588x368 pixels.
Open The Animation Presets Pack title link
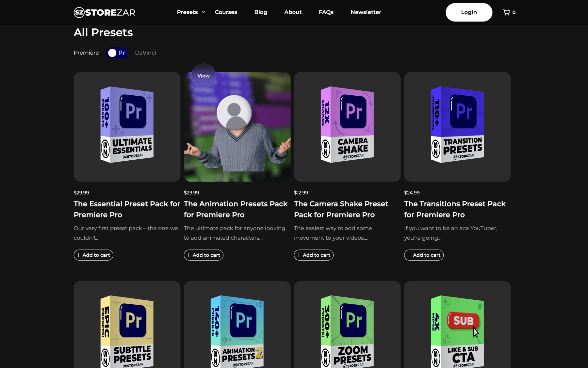pos(236,209)
